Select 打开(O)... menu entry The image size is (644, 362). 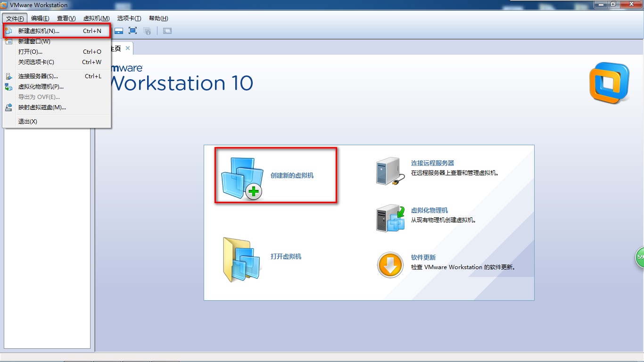[57, 52]
